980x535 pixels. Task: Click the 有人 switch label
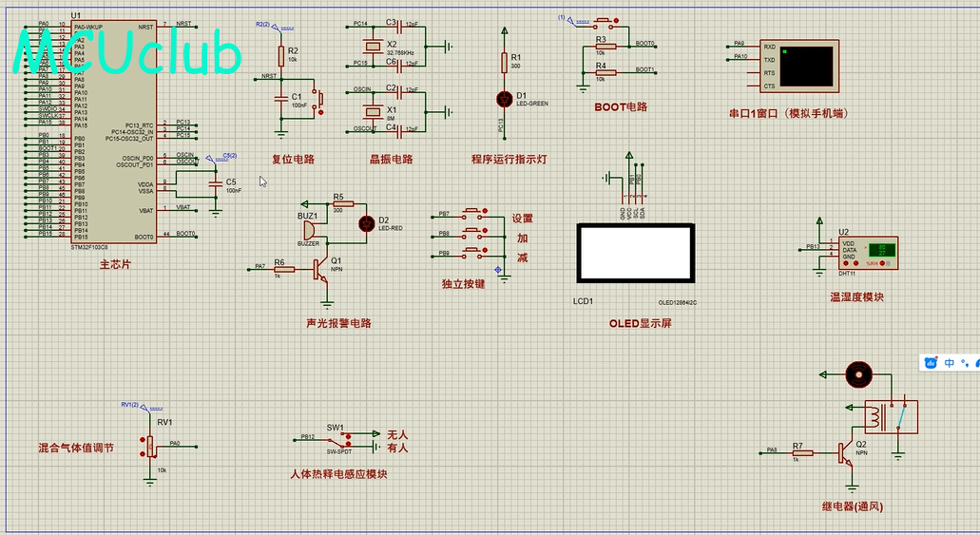tap(397, 448)
